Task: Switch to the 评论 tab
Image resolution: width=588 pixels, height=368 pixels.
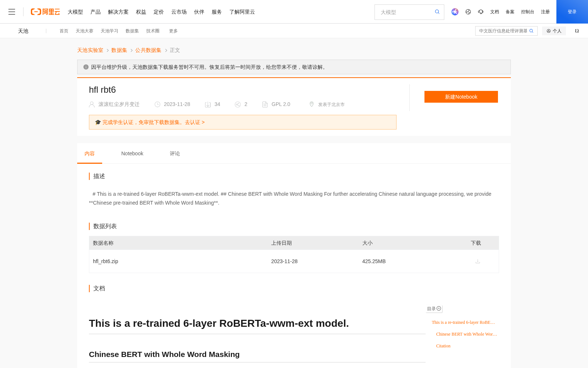Action: click(175, 153)
